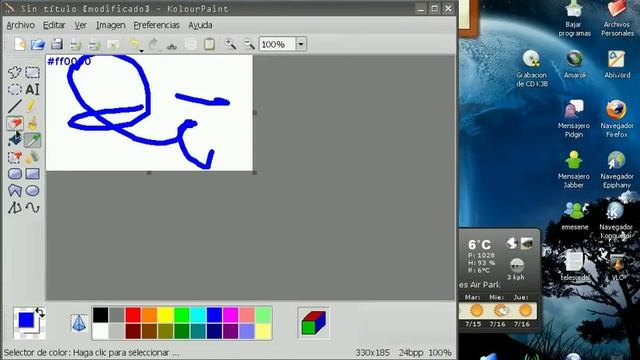Image resolution: width=640 pixels, height=360 pixels.
Task: Choose the orange palette swatch
Action: 149,315
